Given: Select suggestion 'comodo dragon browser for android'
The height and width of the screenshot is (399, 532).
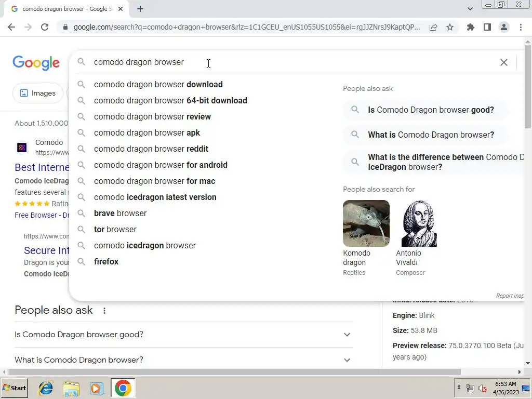Looking at the screenshot, I should 161,165.
